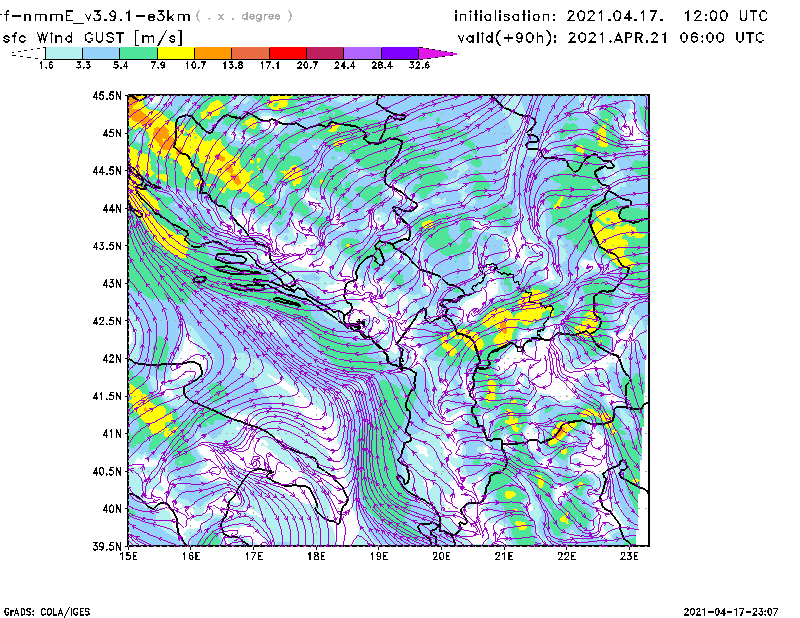Screen dimensions: 800x618
Task: Click the 19E longitude label
Action: pos(379,556)
